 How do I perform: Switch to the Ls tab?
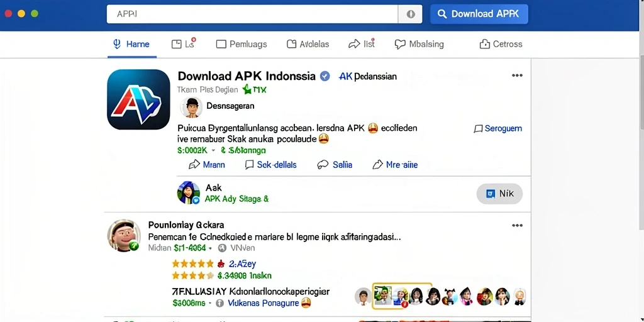(183, 44)
